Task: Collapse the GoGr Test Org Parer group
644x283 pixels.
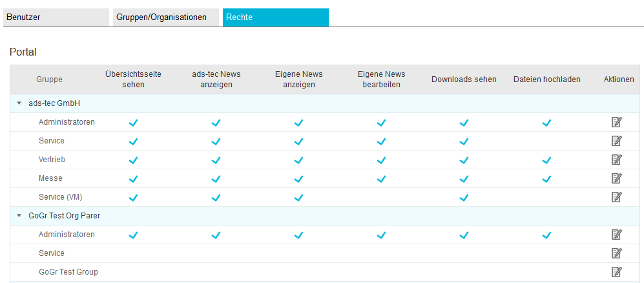Action: click(x=19, y=216)
